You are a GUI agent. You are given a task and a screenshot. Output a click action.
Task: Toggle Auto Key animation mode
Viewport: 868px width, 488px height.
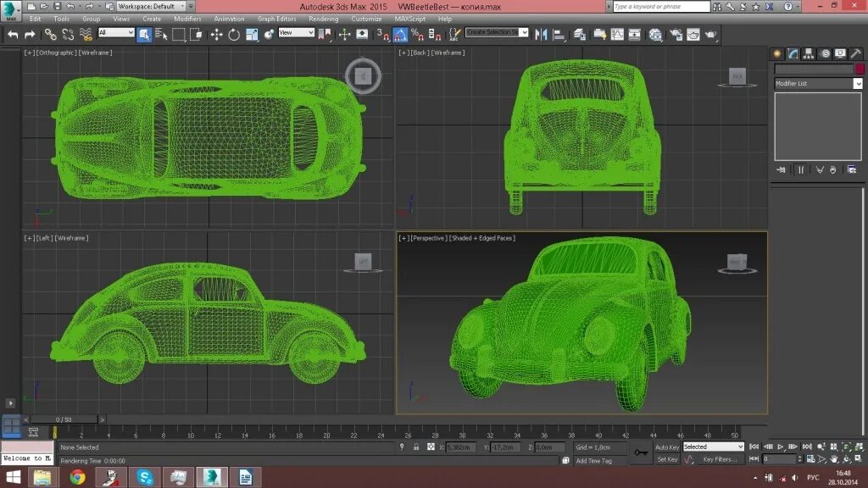[x=666, y=447]
